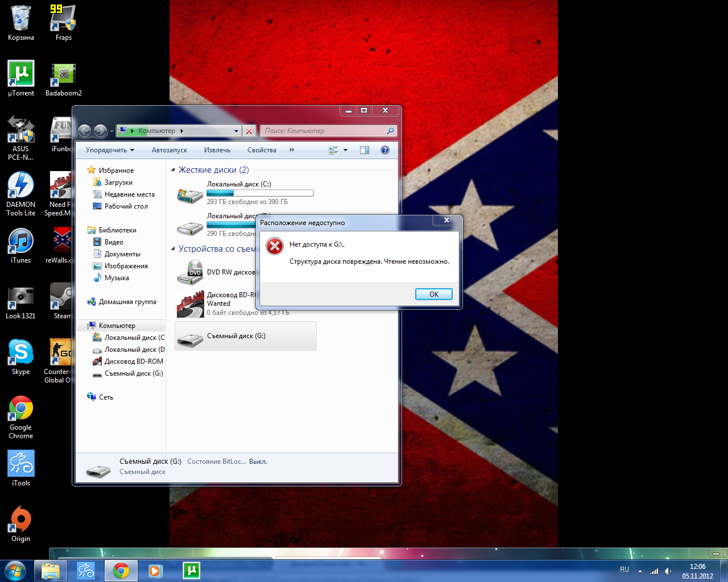Image resolution: width=728 pixels, height=582 pixels.
Task: Click the RU language indicator in tray
Action: click(624, 569)
